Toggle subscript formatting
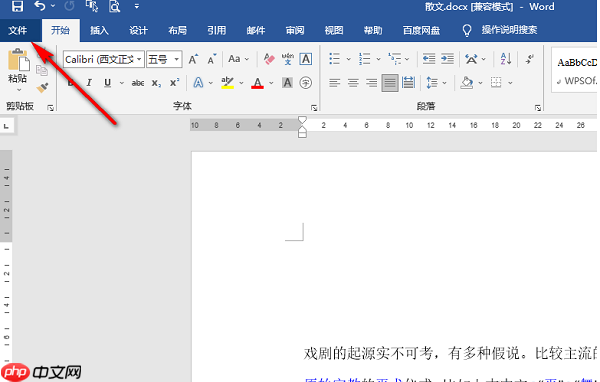Image resolution: width=600 pixels, height=382 pixels. [156, 83]
